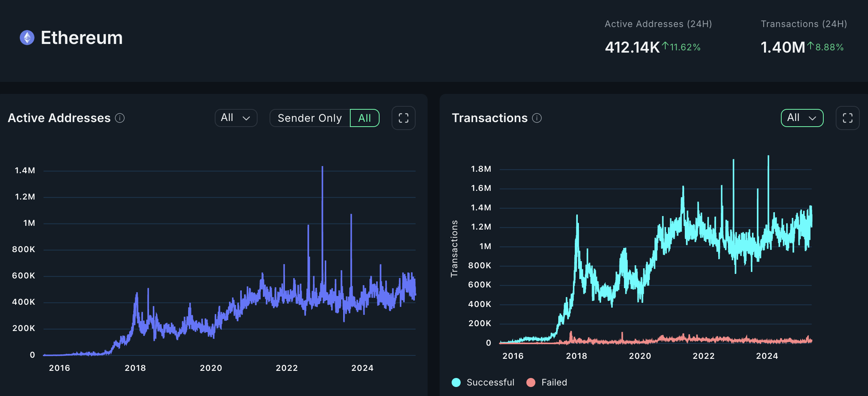Click 2024 on Transactions x-axis
The image size is (868, 396).
click(x=767, y=356)
